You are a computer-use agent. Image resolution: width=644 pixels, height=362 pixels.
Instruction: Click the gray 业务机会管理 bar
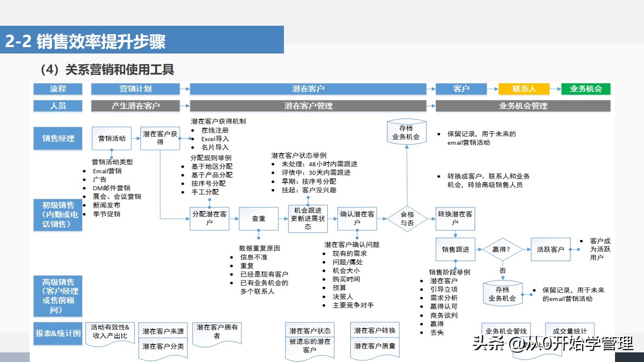click(x=523, y=106)
